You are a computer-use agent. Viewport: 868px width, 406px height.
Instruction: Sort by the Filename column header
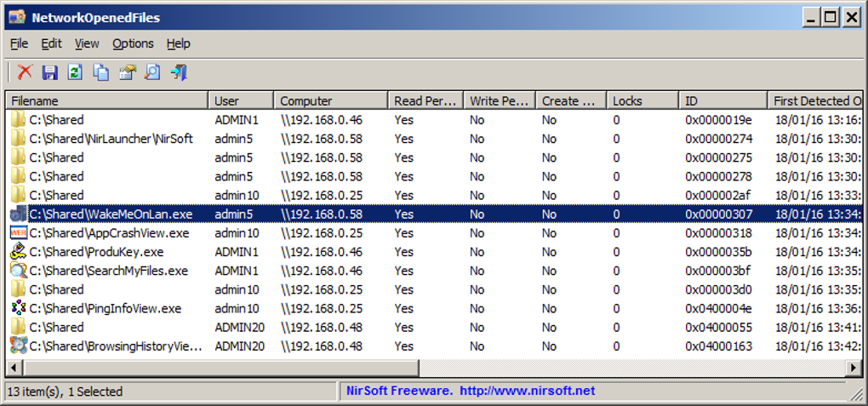(106, 100)
